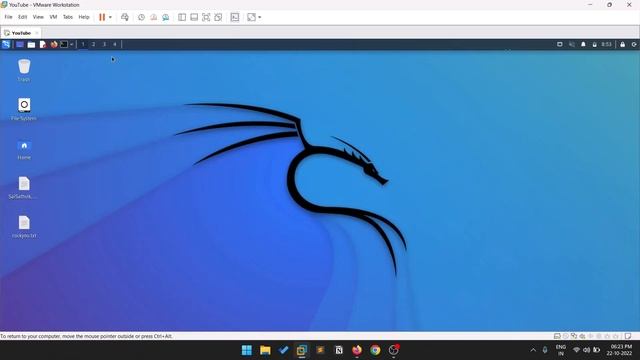Viewport: 640px width, 360px height.
Task: Open the Help menu in VMware
Action: [84, 17]
